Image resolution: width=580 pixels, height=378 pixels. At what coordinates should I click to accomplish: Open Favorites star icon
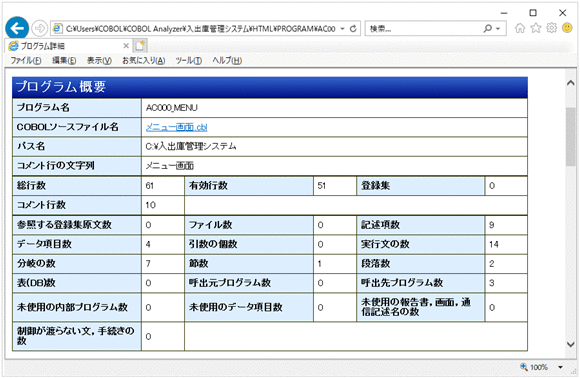click(536, 28)
